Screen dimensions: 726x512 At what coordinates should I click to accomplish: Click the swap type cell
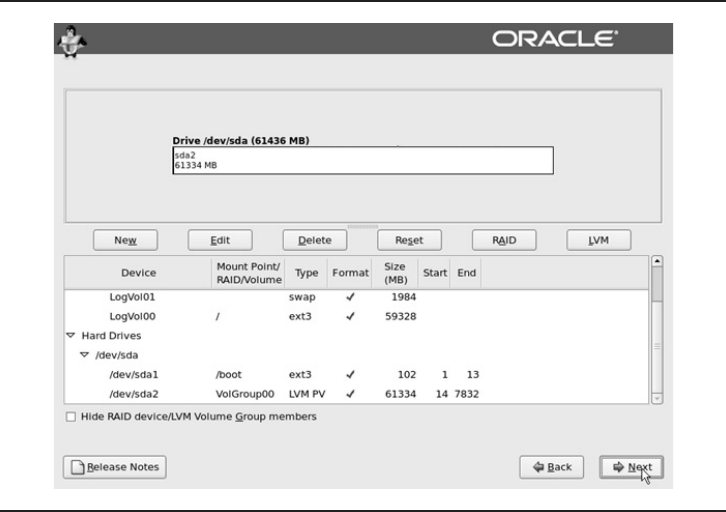click(x=302, y=297)
